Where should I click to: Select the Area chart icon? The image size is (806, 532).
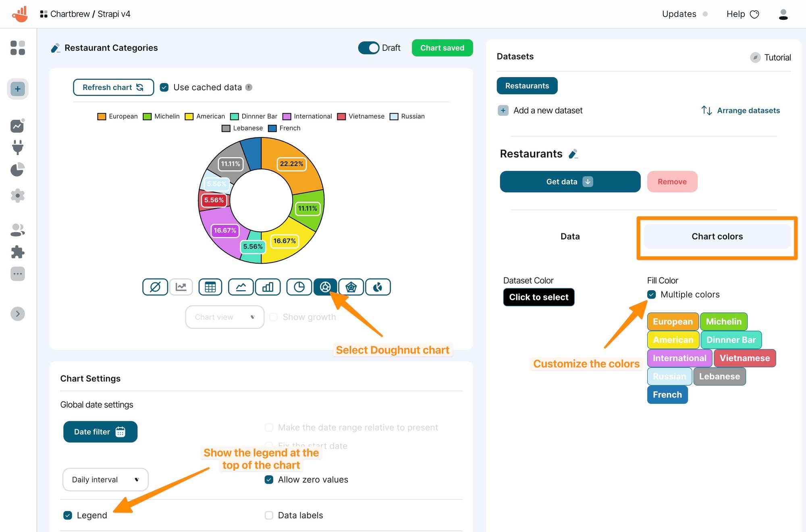tap(239, 287)
